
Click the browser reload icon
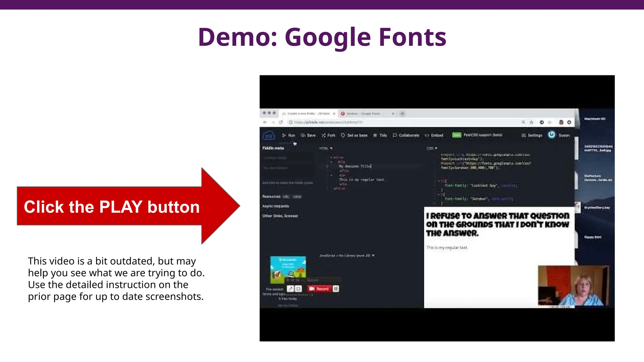281,122
